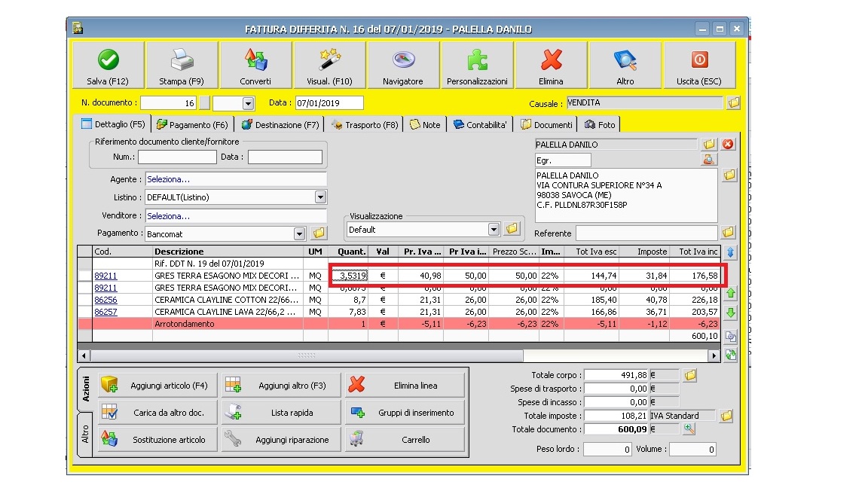Click the Peso lordo input field
The image size is (868, 488).
pyautogui.click(x=607, y=450)
